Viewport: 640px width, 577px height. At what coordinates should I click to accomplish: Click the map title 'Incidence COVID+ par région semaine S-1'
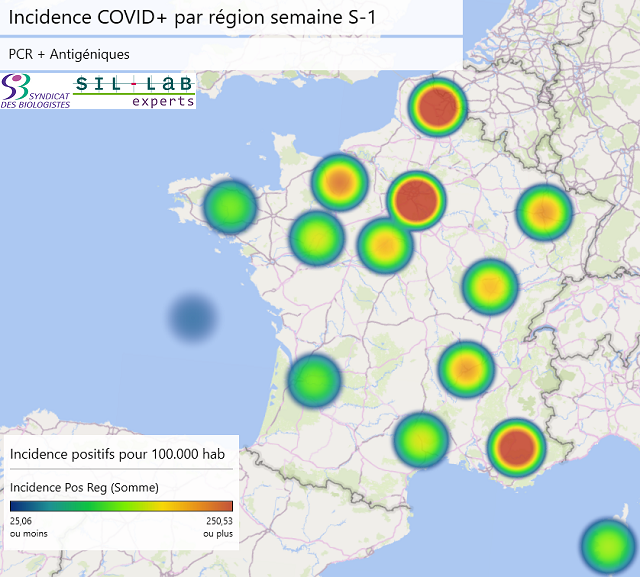pos(192,18)
